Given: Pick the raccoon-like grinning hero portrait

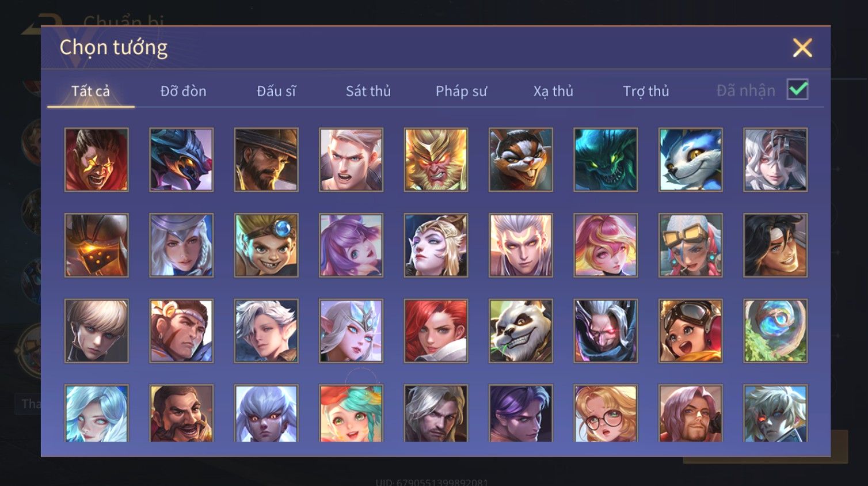Looking at the screenshot, I should (x=521, y=160).
